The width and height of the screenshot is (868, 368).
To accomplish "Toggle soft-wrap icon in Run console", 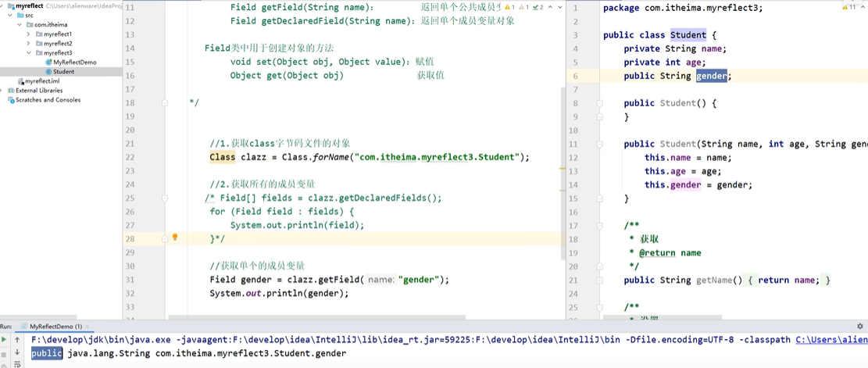I will (x=17, y=364).
